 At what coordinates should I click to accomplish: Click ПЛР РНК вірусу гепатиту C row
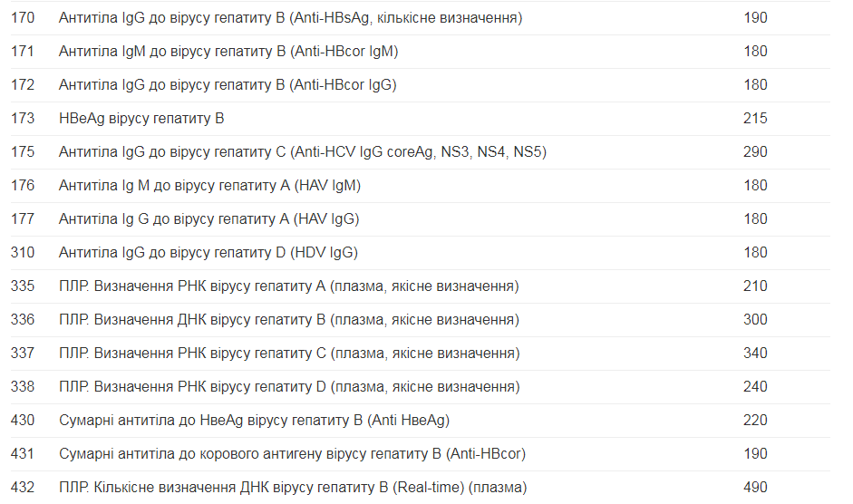[289, 354]
